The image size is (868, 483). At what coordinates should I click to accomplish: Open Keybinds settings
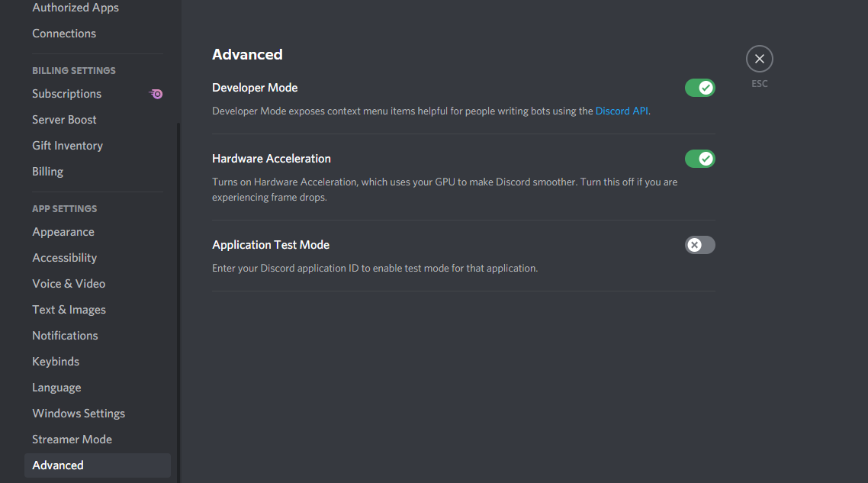pos(56,362)
